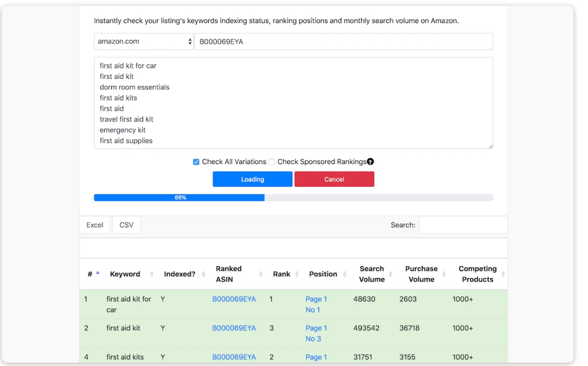Export results with Excel button

[x=95, y=225]
